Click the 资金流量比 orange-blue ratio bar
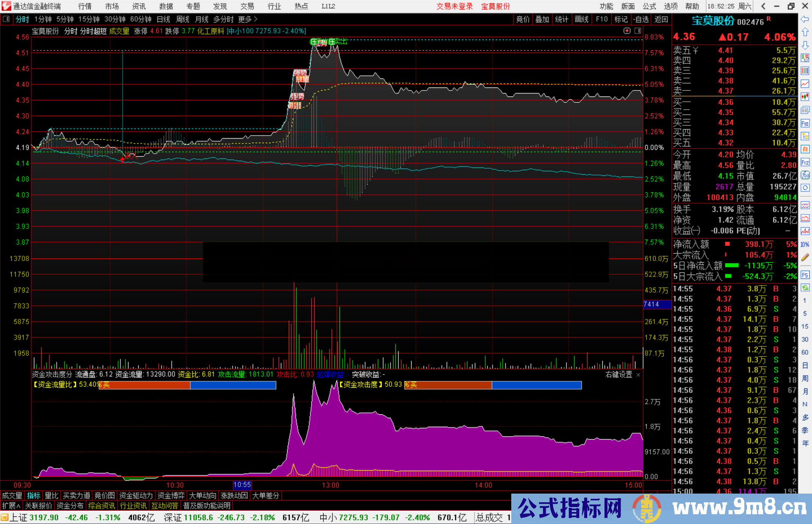812x524 pixels. [187, 385]
